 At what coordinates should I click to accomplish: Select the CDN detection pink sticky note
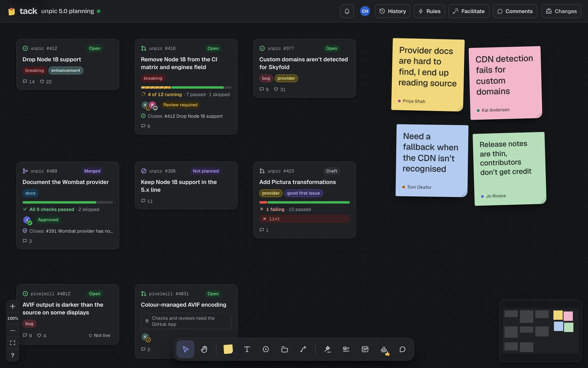(x=505, y=83)
